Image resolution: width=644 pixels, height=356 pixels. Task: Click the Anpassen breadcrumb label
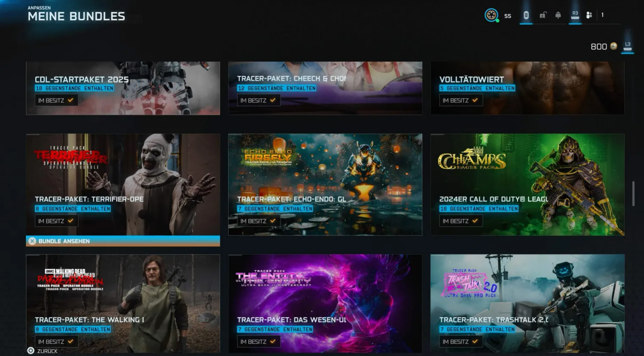coord(39,8)
